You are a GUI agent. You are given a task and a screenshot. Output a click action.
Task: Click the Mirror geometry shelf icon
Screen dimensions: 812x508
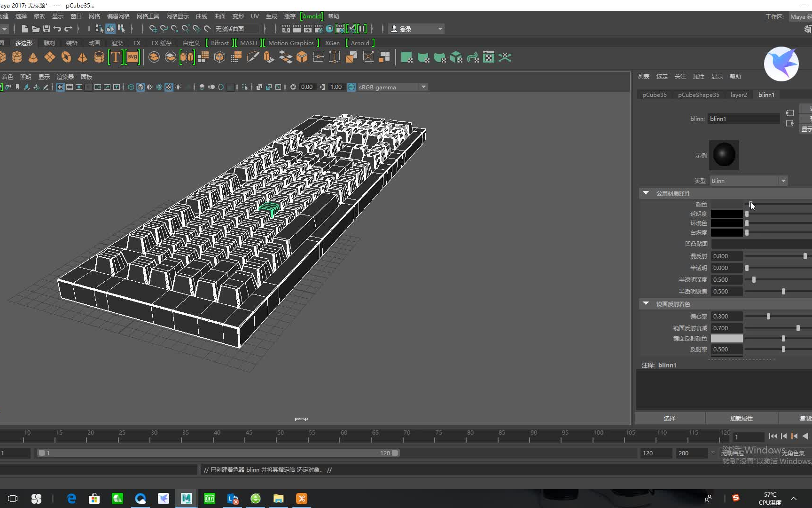(187, 57)
